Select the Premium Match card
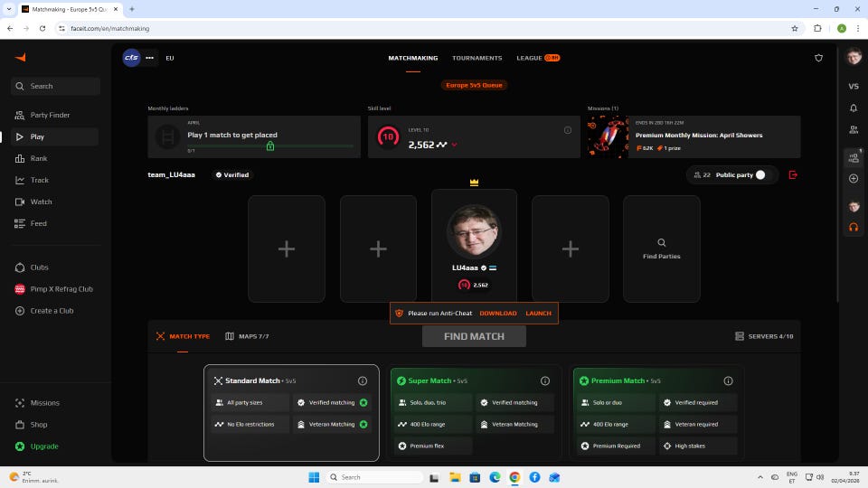Image resolution: width=868 pixels, height=488 pixels. coord(657,413)
